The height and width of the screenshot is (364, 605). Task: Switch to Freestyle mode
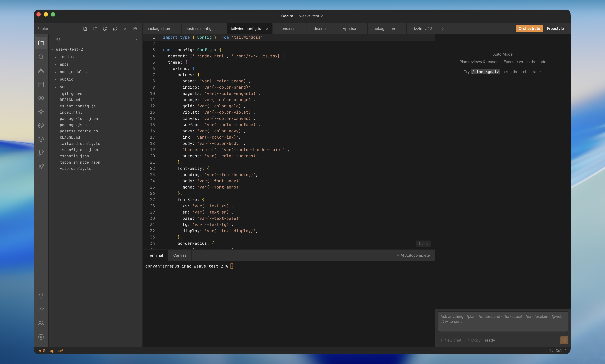(x=555, y=28)
